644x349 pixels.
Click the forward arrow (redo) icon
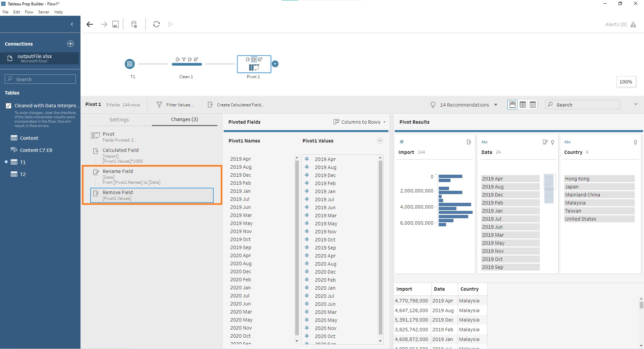[x=104, y=24]
